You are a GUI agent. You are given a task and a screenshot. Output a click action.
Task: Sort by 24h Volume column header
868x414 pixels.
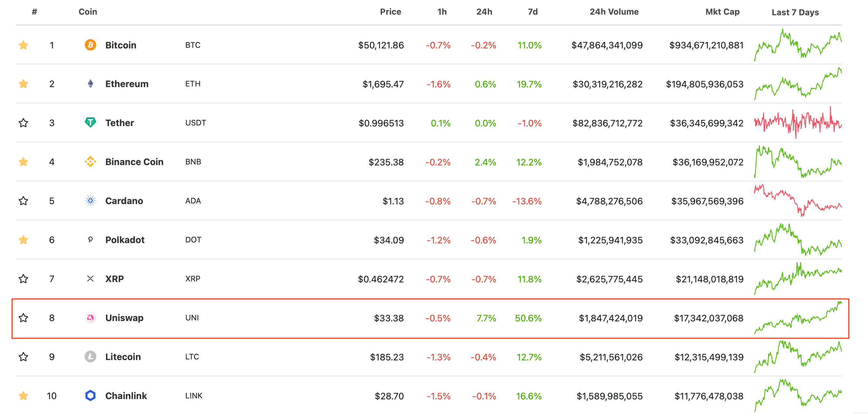click(614, 12)
